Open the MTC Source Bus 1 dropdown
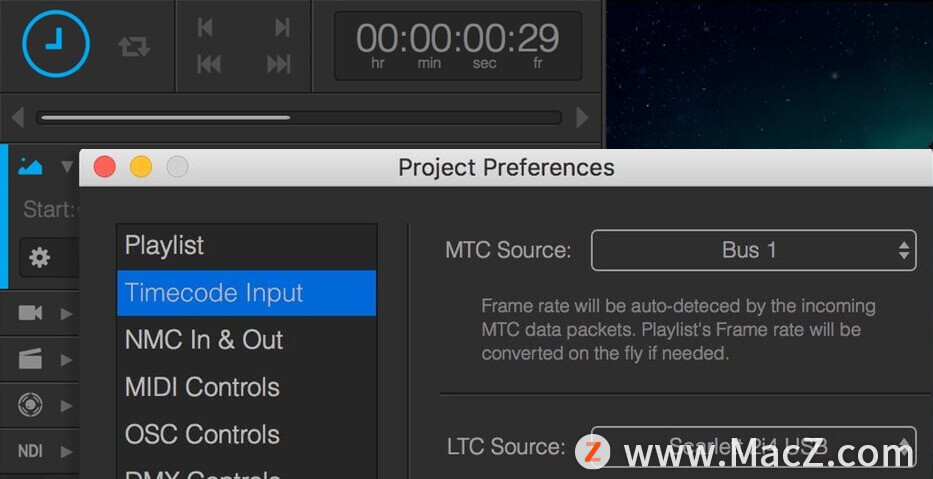Viewport: 933px width, 479px height. (x=753, y=251)
